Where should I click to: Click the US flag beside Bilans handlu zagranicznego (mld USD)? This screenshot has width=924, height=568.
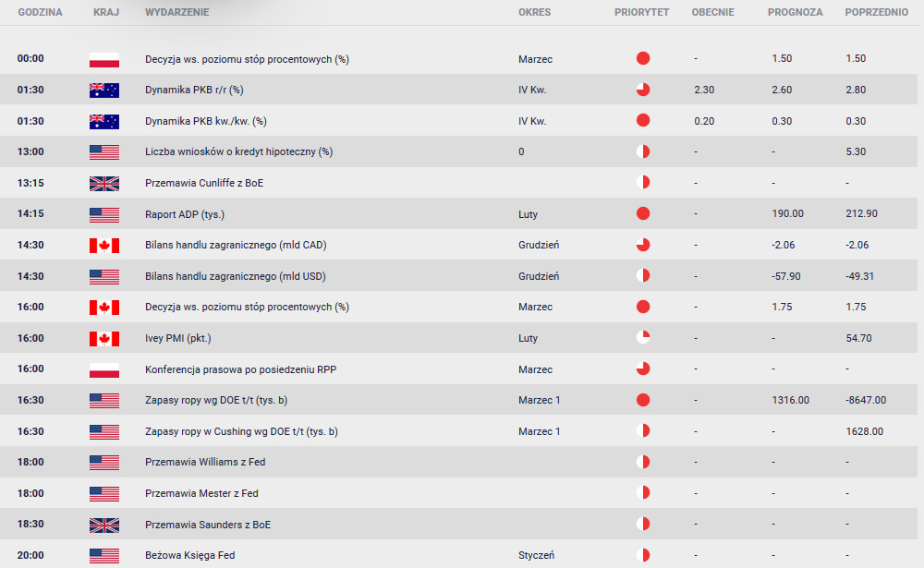pos(104,276)
